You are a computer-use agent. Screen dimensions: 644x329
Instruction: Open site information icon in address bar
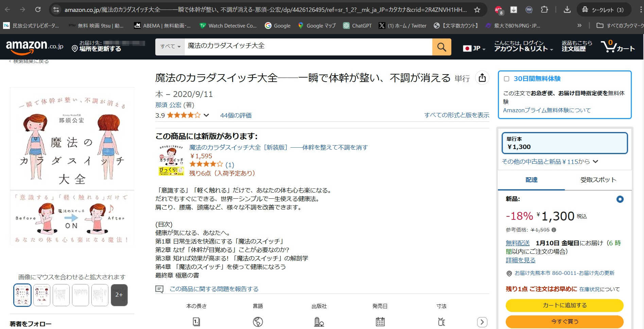pyautogui.click(x=56, y=10)
